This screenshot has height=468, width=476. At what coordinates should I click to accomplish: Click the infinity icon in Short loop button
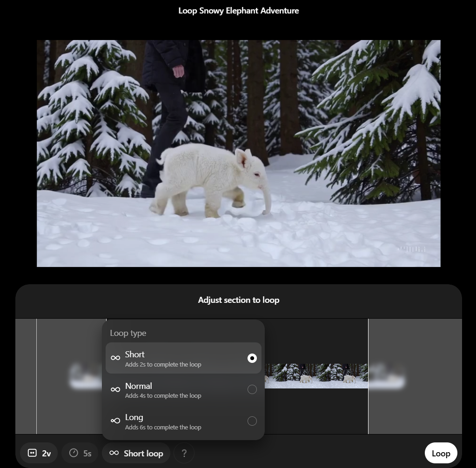tap(114, 453)
